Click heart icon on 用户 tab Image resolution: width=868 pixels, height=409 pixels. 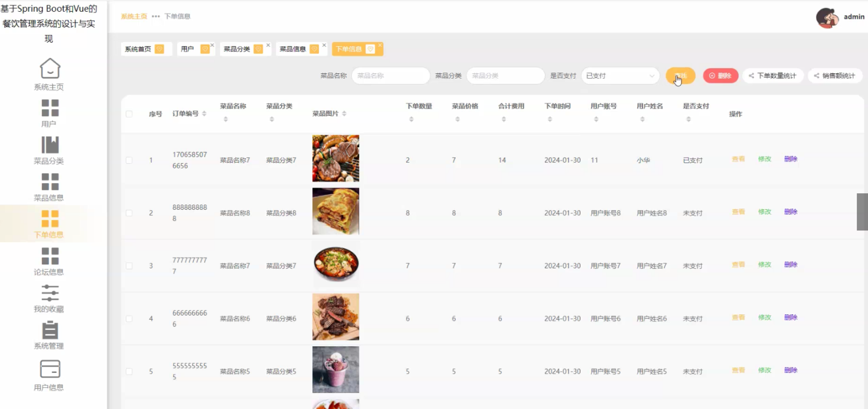point(205,49)
